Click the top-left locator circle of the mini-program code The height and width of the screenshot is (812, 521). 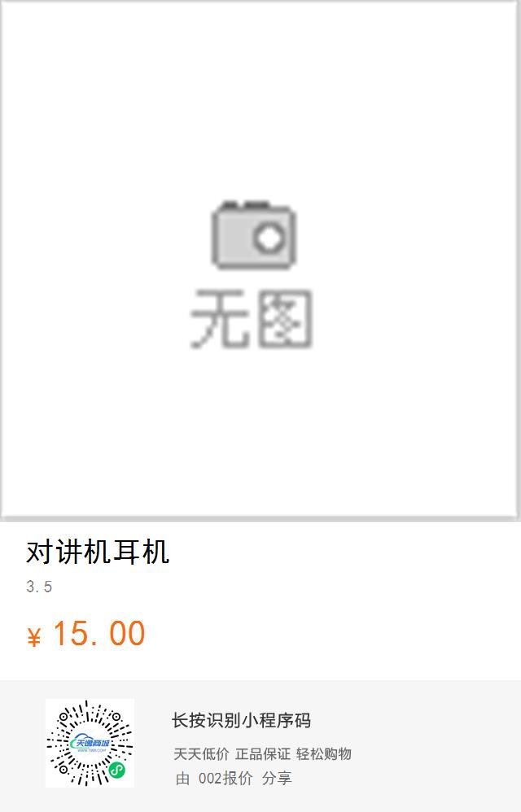(x=63, y=718)
